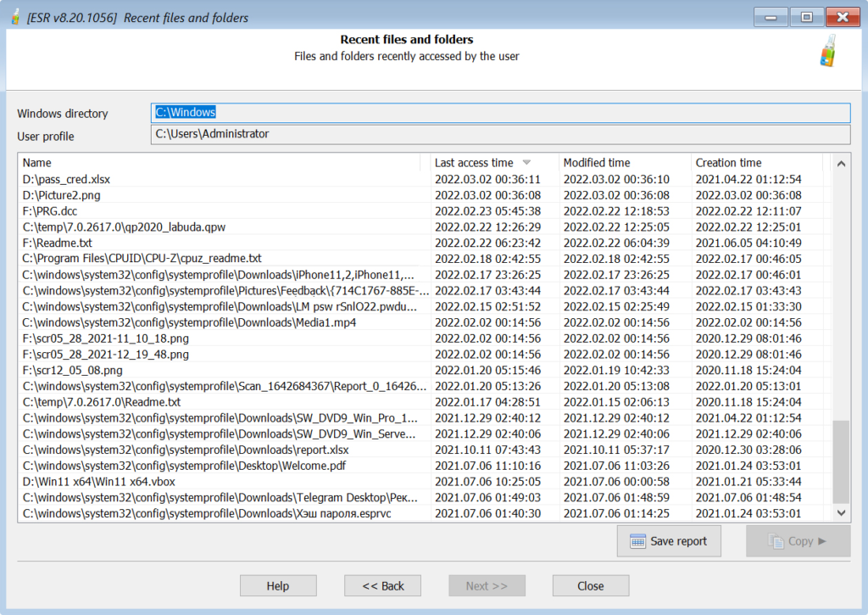
Task: Click the colorful application logo at top right
Action: point(828,50)
